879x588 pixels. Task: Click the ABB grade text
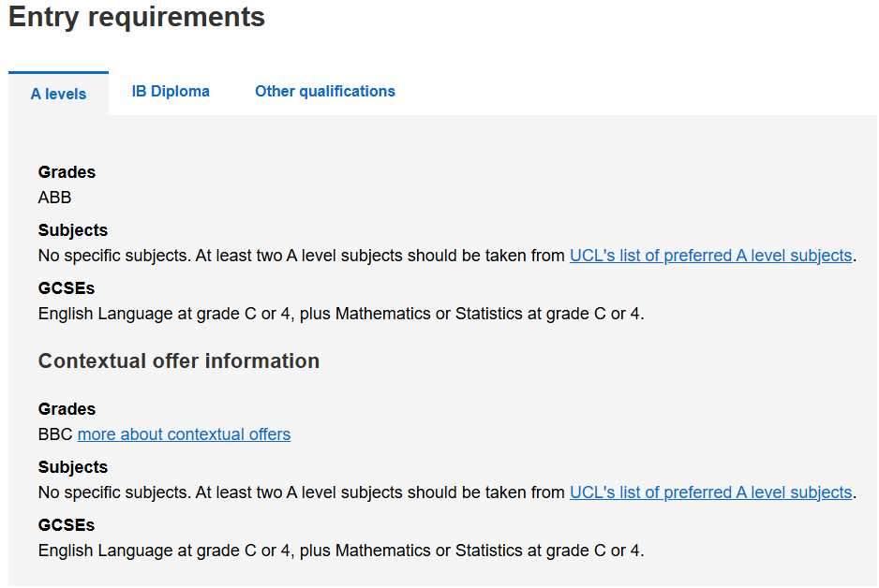pos(55,198)
